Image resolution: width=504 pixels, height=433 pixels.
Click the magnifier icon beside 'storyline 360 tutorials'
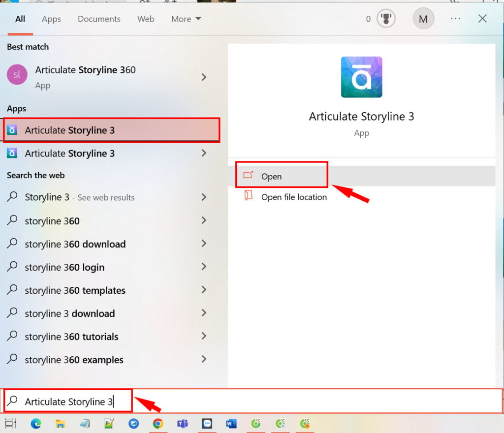tap(12, 336)
